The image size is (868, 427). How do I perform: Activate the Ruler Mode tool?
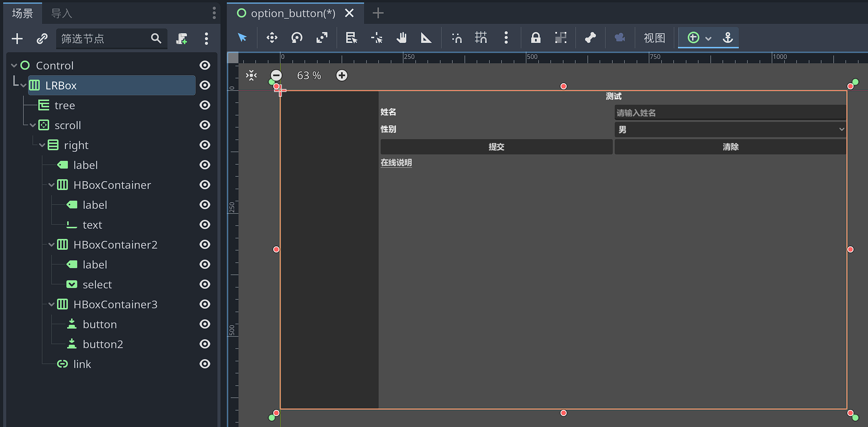coord(426,38)
